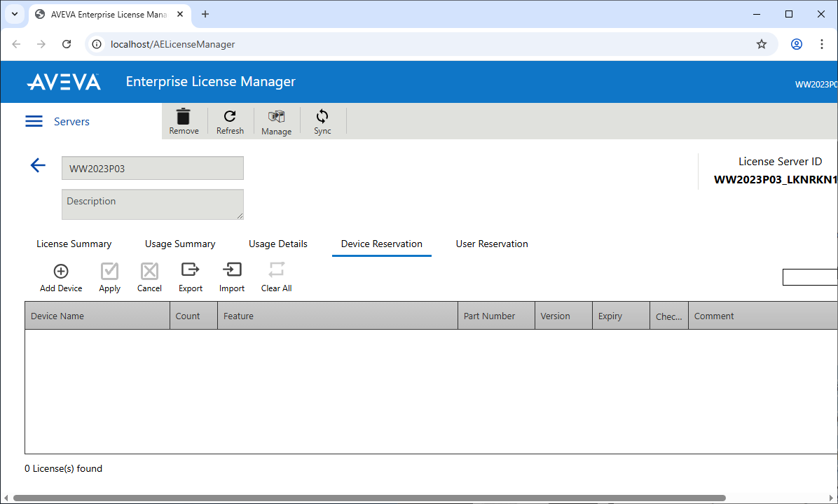
Task: Open a new browser tab
Action: (205, 15)
